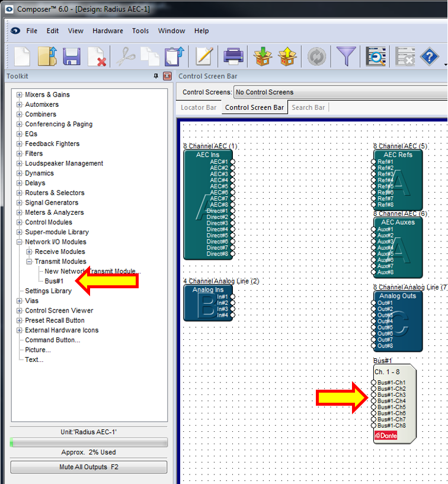Click the Filter funnel icon
Screen dimensions: 448x484
pyautogui.click(x=346, y=56)
